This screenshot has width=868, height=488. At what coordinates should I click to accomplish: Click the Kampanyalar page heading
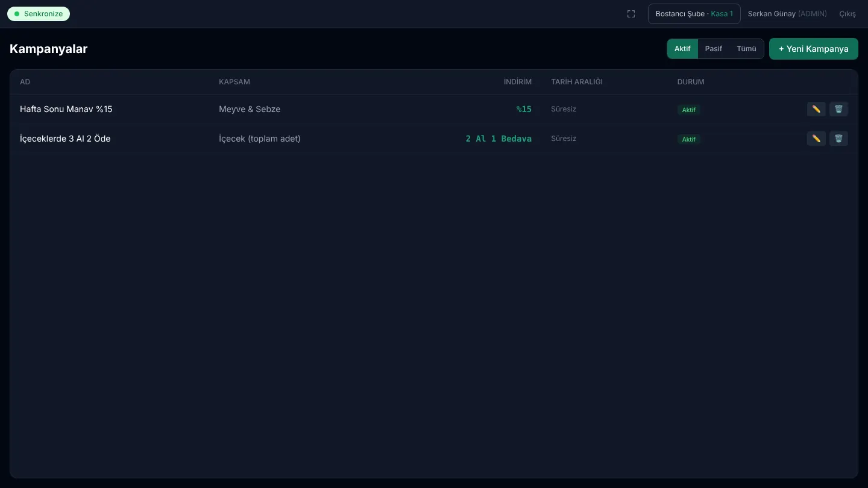[49, 49]
